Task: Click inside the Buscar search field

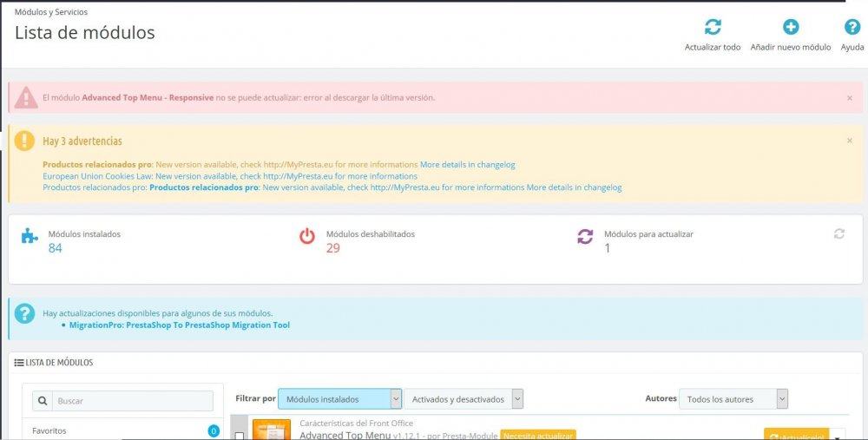Action: (132, 401)
